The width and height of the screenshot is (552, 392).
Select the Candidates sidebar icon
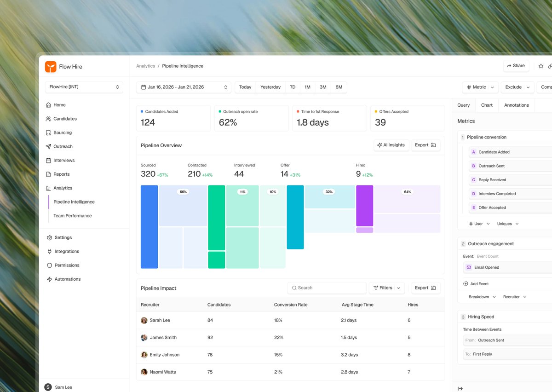[x=49, y=119]
